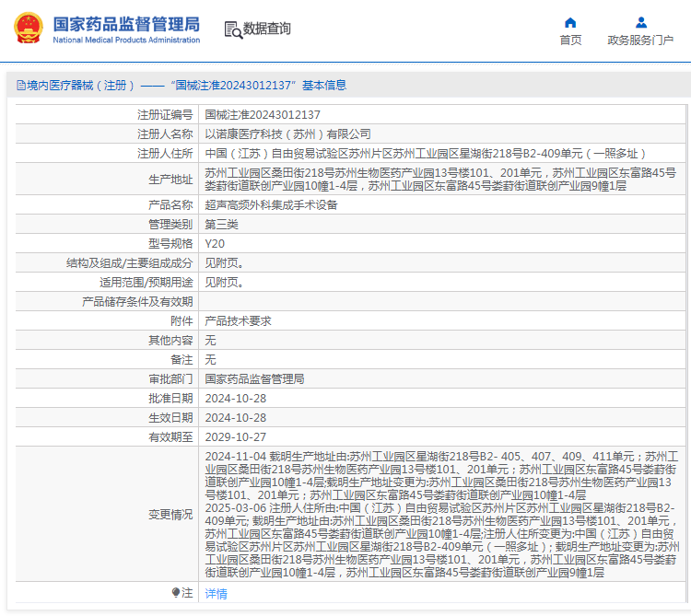Click the 型号规格 label
The width and height of the screenshot is (691, 616).
pos(171,244)
